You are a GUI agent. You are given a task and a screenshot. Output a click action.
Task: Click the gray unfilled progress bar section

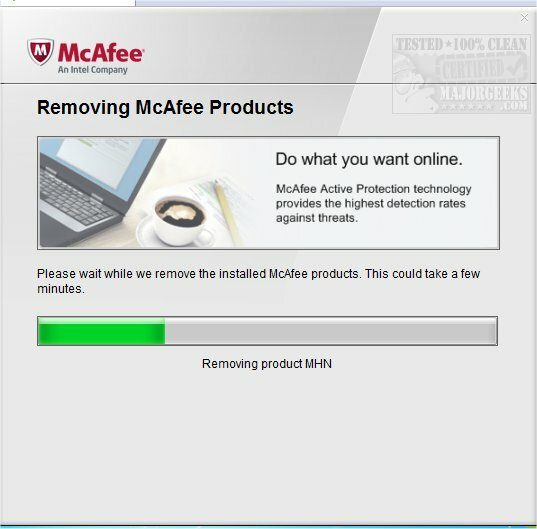pyautogui.click(x=331, y=331)
